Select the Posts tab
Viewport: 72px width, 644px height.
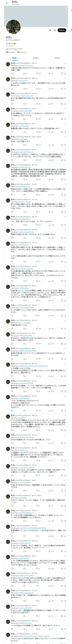[x=14, y=58]
